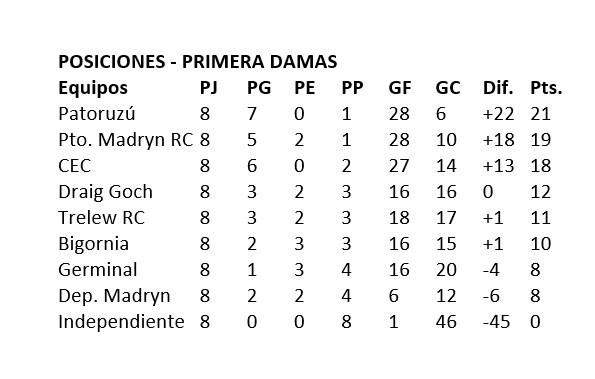Click Independiente's -45 goal difference
The width and height of the screenshot is (595, 379).
(x=496, y=322)
